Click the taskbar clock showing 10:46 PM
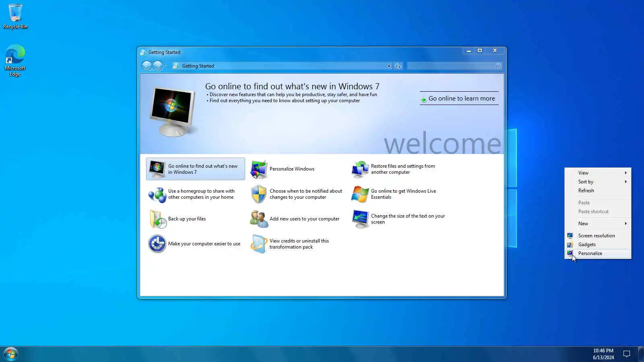This screenshot has width=644, height=362. pyautogui.click(x=603, y=354)
